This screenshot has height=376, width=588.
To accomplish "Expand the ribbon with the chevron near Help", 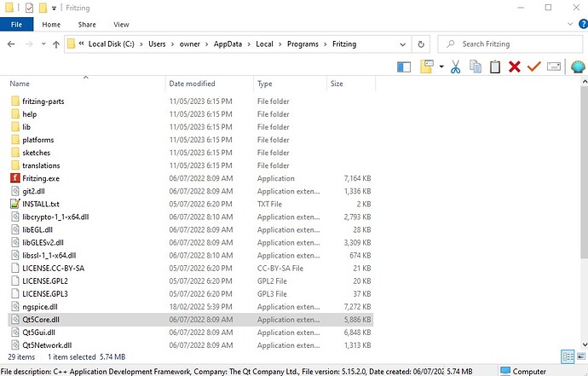I will [570, 24].
